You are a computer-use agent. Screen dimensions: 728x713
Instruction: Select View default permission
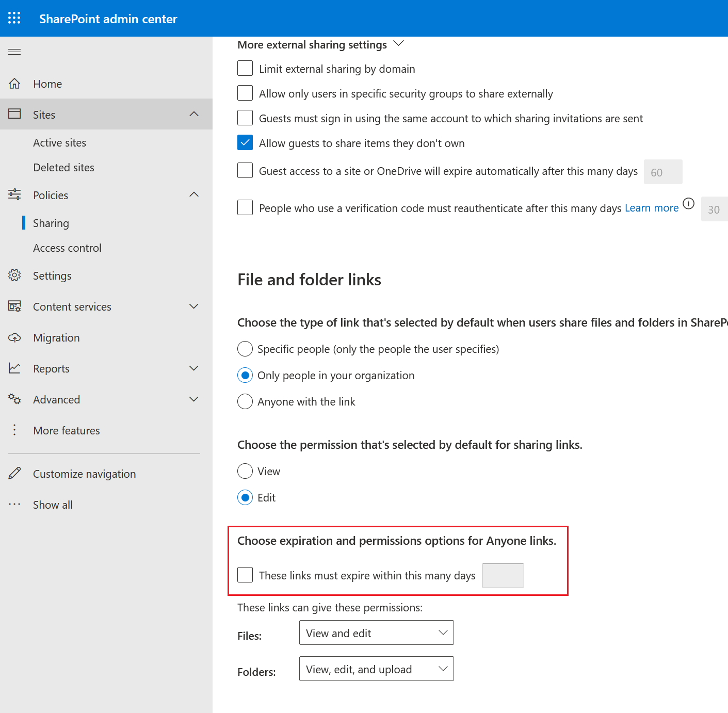coord(245,471)
